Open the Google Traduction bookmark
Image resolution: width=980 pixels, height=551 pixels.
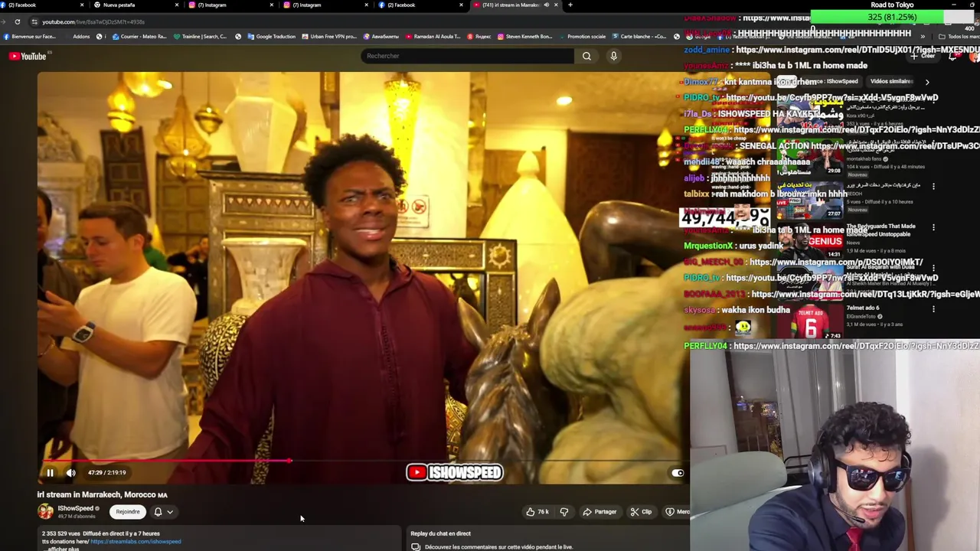[x=271, y=37]
